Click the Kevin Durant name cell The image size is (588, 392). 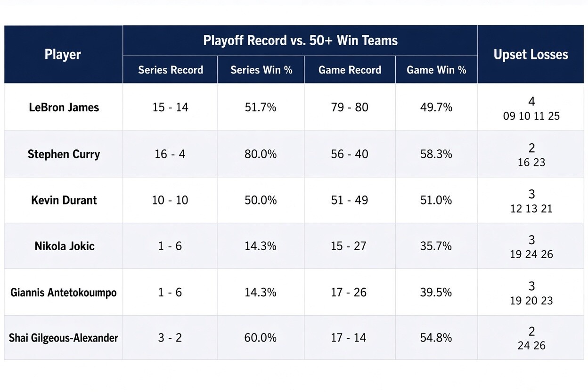[x=64, y=200]
